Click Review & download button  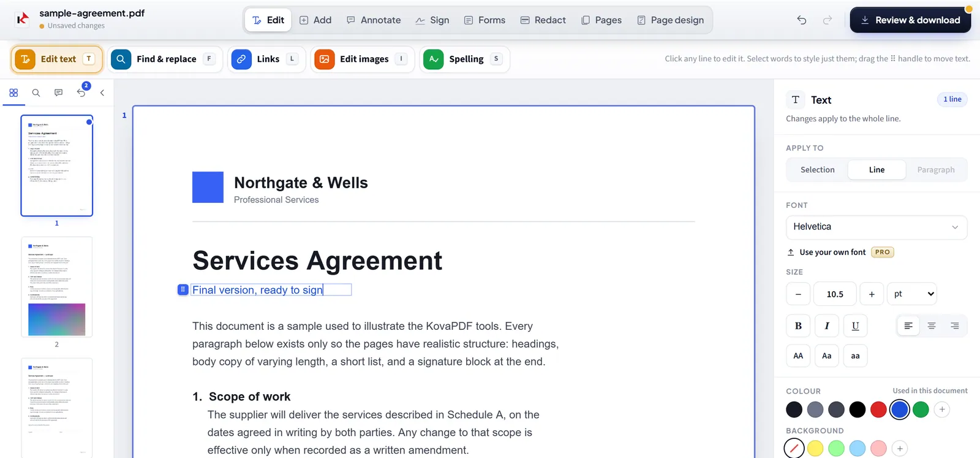point(910,20)
